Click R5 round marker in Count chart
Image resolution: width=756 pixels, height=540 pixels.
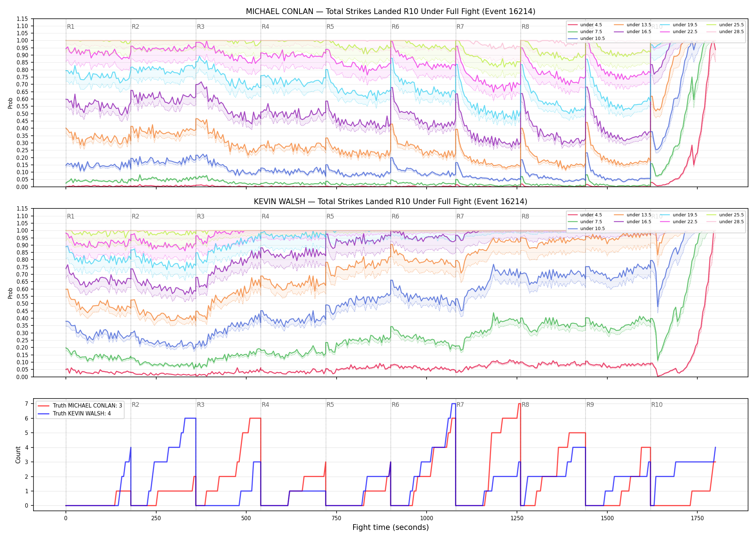click(330, 405)
